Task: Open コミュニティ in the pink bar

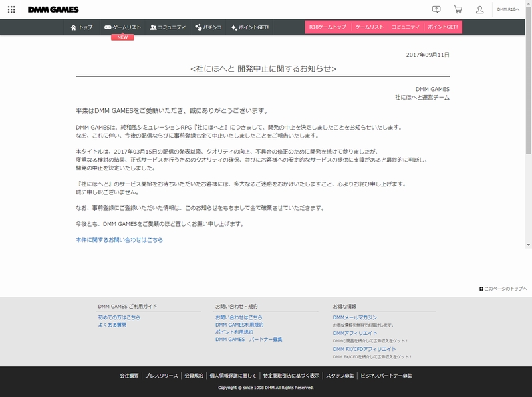Action: [406, 27]
